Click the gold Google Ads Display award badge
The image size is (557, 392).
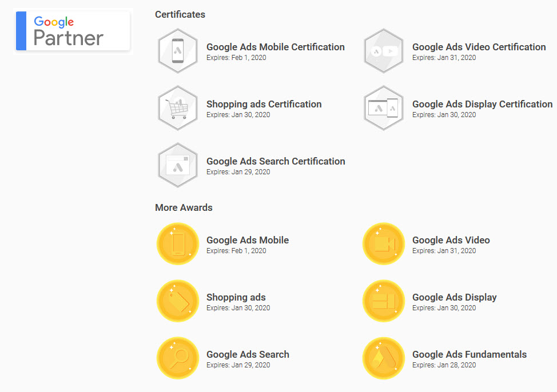click(384, 301)
